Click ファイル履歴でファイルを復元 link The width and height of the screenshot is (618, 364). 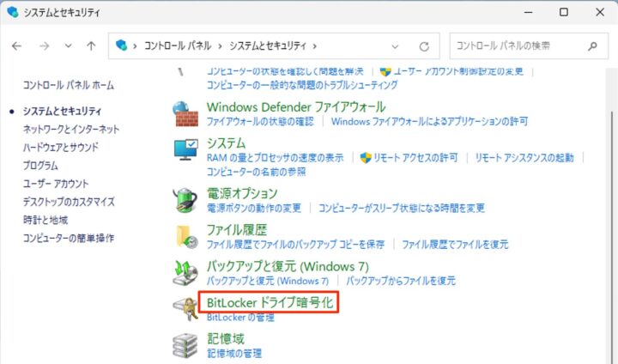455,245
